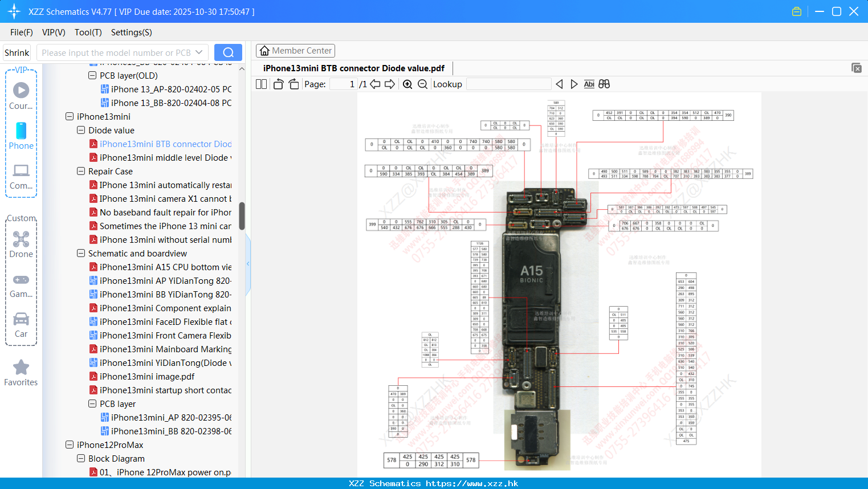This screenshot has width=868, height=489.
Task: Collapse the Schematic and boardview folder
Action: pyautogui.click(x=81, y=253)
